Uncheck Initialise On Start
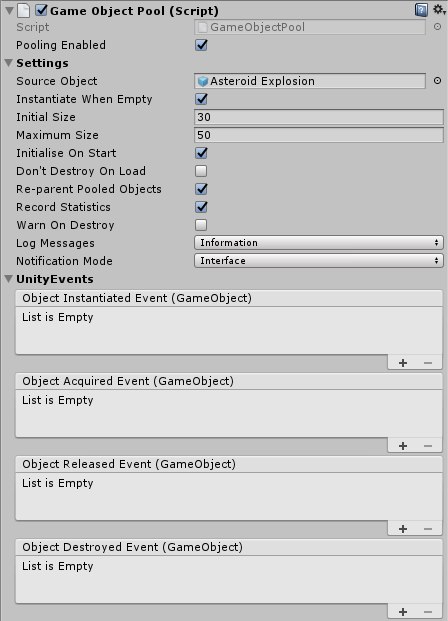Viewport: 448px width, 621px height. click(201, 153)
